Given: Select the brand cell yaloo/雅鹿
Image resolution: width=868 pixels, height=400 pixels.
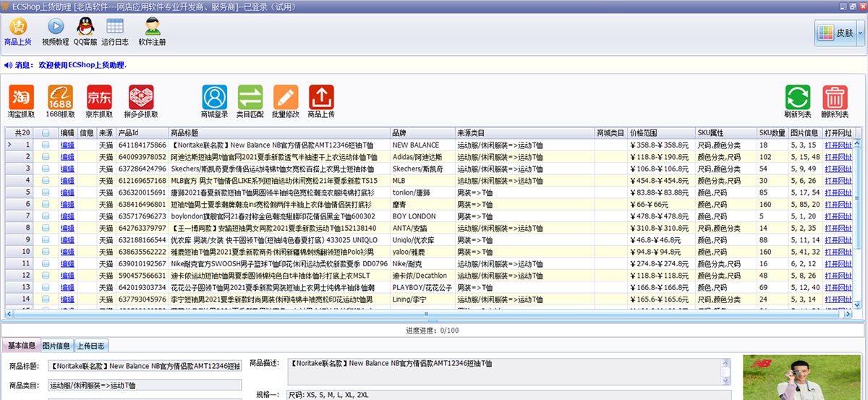Looking at the screenshot, I should click(422, 252).
